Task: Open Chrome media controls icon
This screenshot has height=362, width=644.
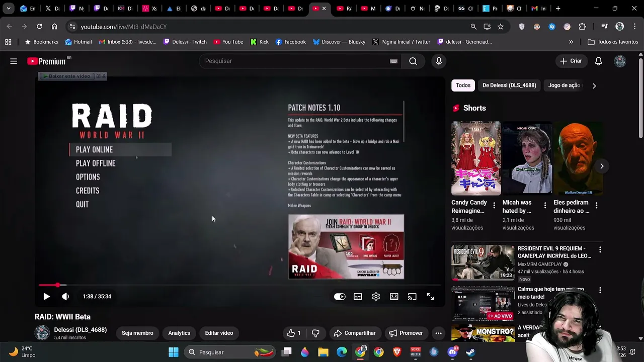Action: point(605,26)
